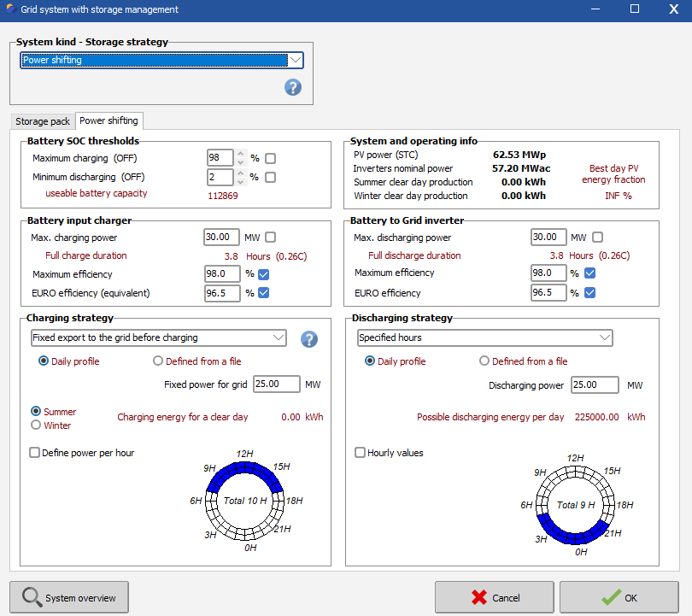Switch to the Storage pack tab

tap(43, 121)
